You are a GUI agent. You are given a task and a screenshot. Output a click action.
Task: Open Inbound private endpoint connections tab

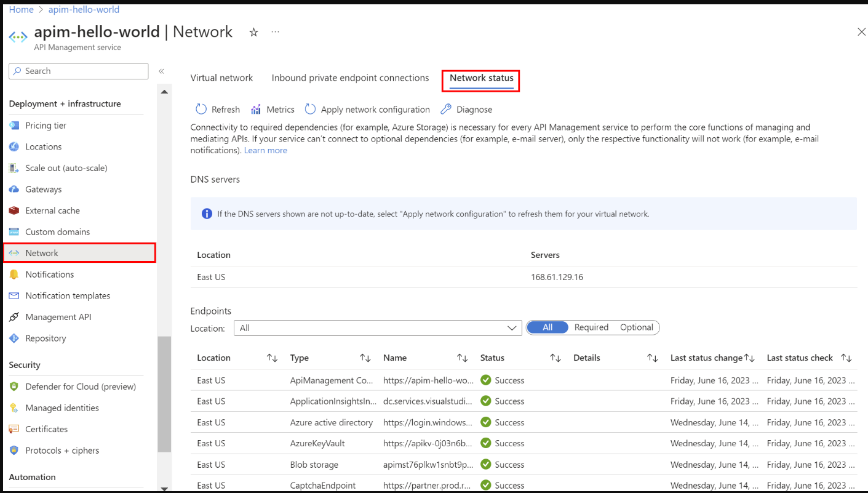[350, 78]
